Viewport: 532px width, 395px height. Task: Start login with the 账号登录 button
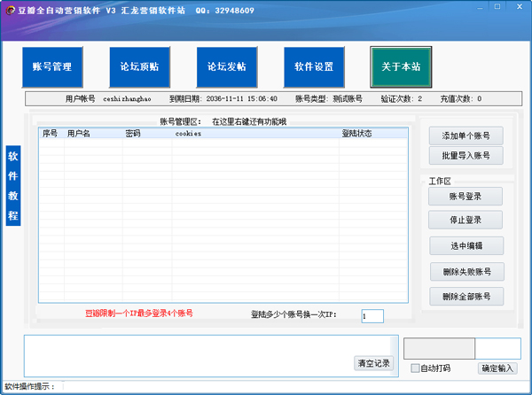(x=465, y=196)
